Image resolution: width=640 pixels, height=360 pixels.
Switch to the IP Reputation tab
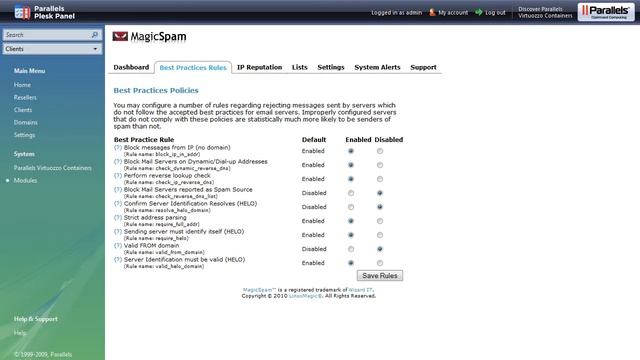(260, 67)
